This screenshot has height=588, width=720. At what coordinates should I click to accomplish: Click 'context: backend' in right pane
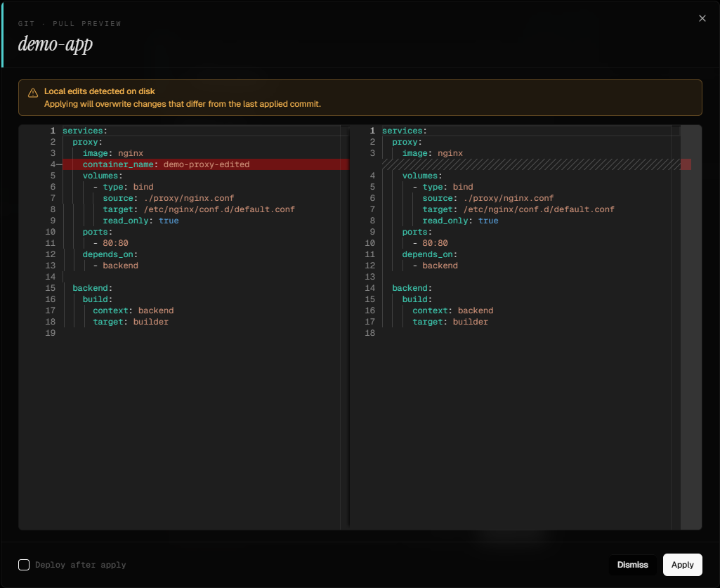click(453, 311)
